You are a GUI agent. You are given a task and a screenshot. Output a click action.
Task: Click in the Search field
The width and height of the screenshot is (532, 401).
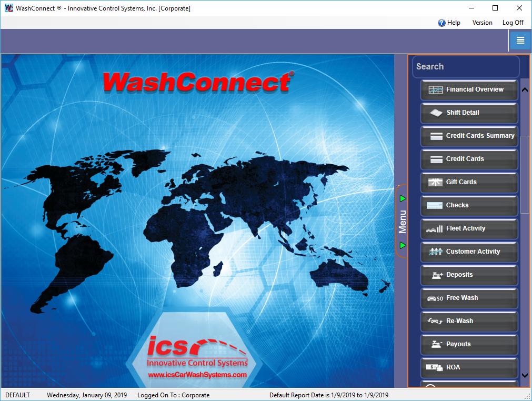[466, 67]
